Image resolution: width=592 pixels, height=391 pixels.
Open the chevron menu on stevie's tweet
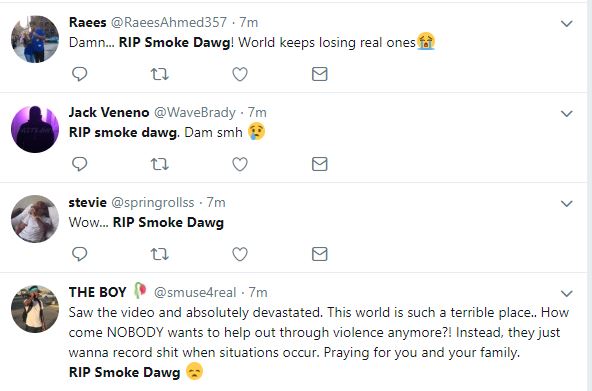point(567,204)
